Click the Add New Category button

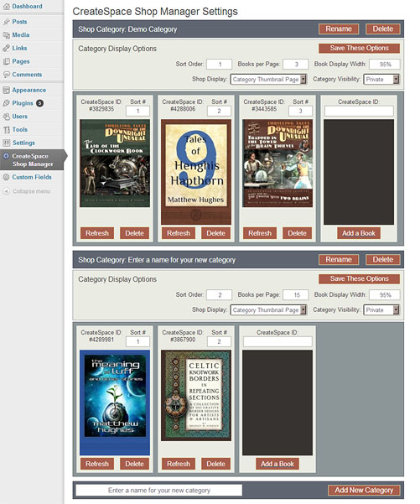(x=364, y=491)
